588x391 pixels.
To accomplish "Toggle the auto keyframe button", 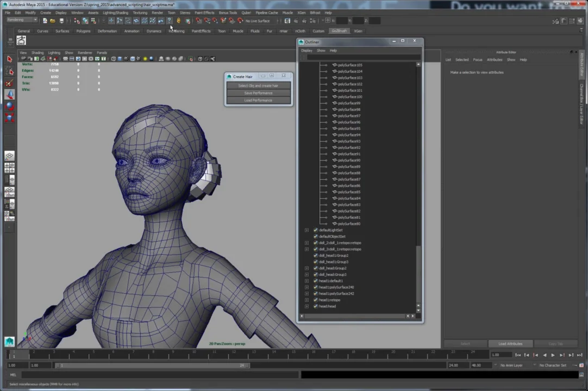I will pyautogui.click(x=581, y=365).
